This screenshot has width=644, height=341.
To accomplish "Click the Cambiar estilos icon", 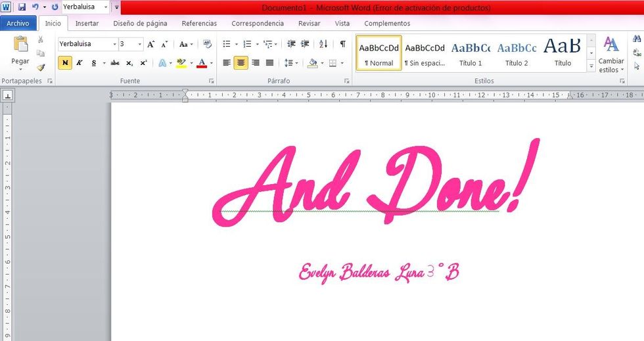I will coord(610,45).
